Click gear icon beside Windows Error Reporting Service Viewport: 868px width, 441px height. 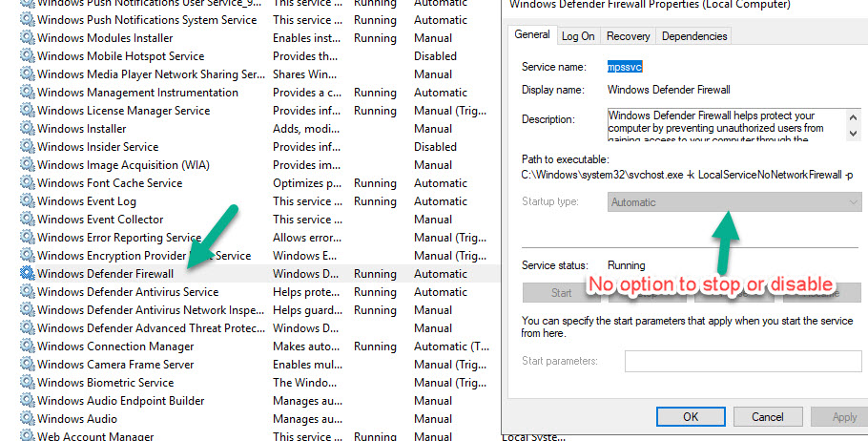click(27, 237)
